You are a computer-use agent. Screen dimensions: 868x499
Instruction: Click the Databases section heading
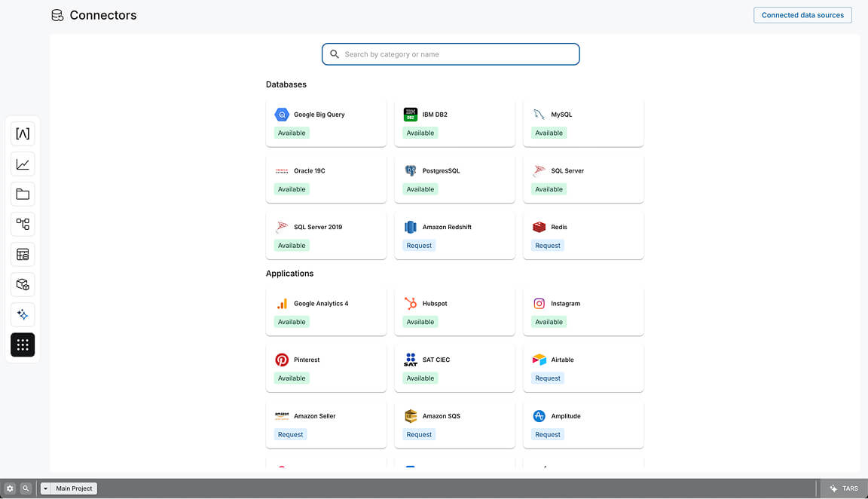point(286,84)
